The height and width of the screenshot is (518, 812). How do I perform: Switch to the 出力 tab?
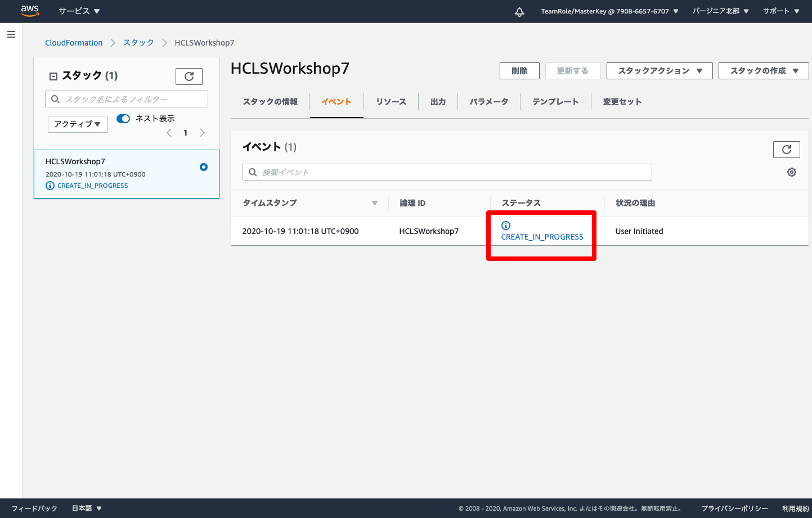(438, 102)
